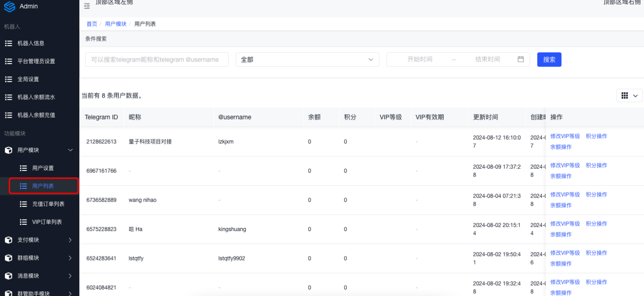The height and width of the screenshot is (296, 644).
Task: Click 修改VIP等级 for user lzkjxm
Action: click(x=565, y=136)
